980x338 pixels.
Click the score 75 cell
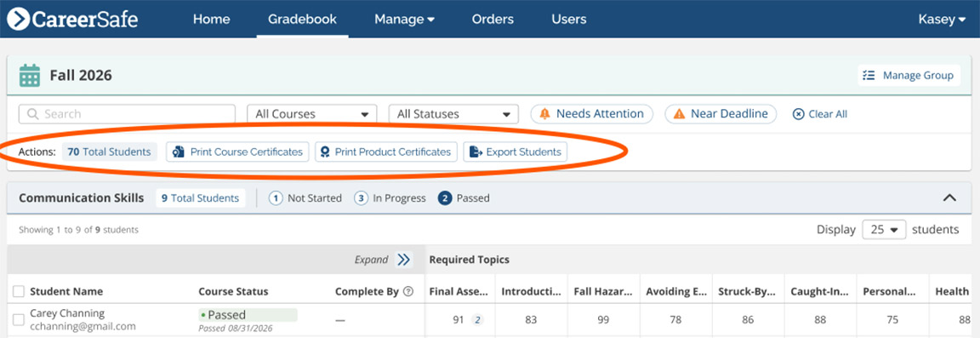[x=892, y=320]
